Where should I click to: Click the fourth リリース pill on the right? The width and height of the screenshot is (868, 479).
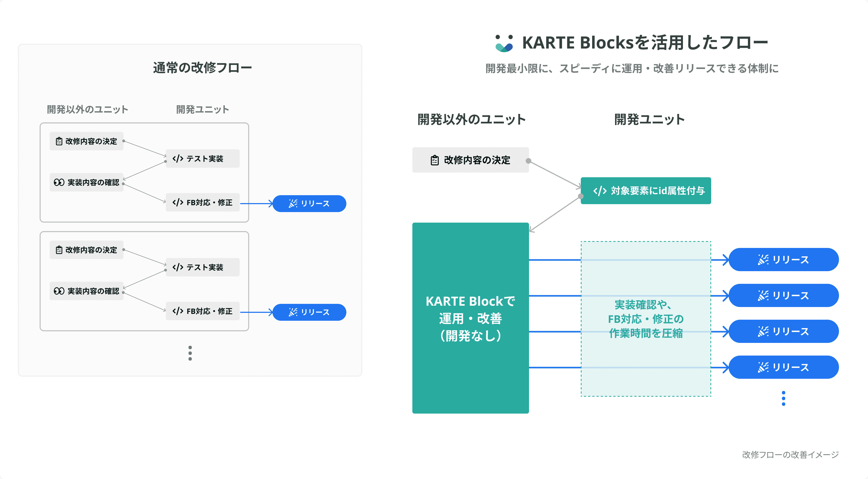784,367
